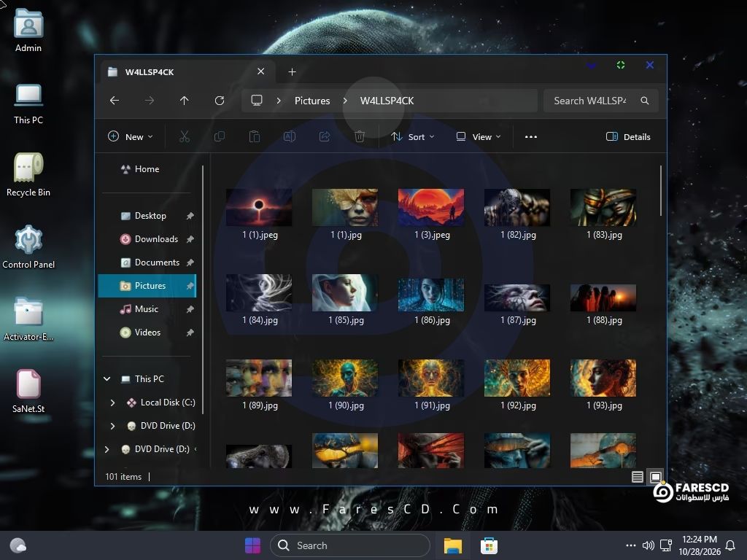The image size is (747, 560).
Task: Click the pin next to Documents
Action: (190, 262)
